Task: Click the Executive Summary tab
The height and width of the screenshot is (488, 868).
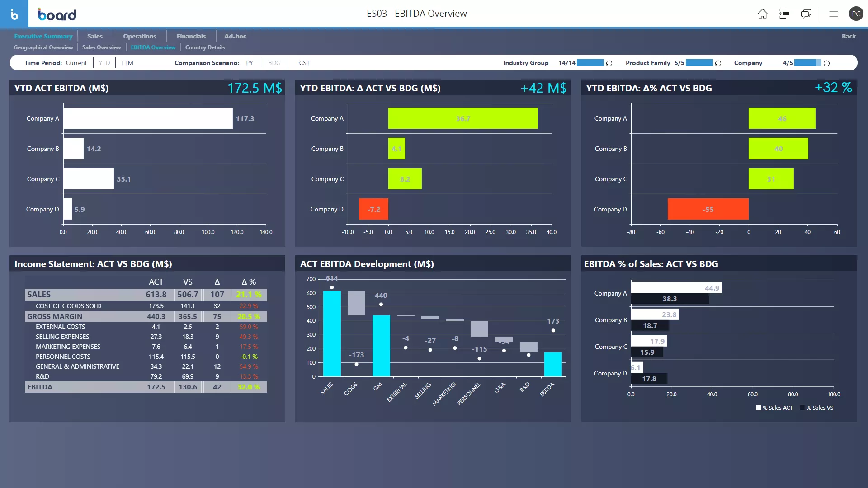Action: click(43, 36)
